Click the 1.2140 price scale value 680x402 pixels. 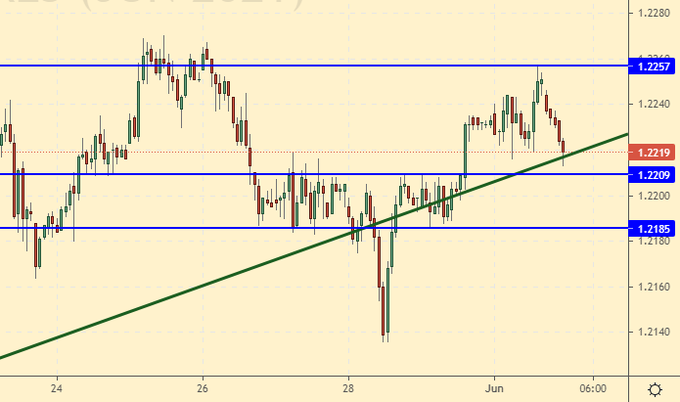(654, 333)
